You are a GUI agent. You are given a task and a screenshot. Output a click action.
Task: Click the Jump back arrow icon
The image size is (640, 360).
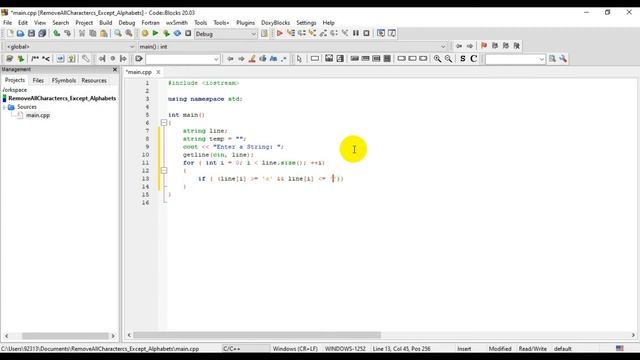coord(459,46)
